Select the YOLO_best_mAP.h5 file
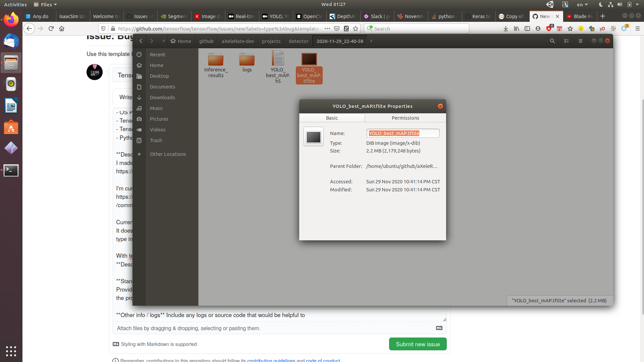This screenshot has width=644, height=362. pos(278,66)
